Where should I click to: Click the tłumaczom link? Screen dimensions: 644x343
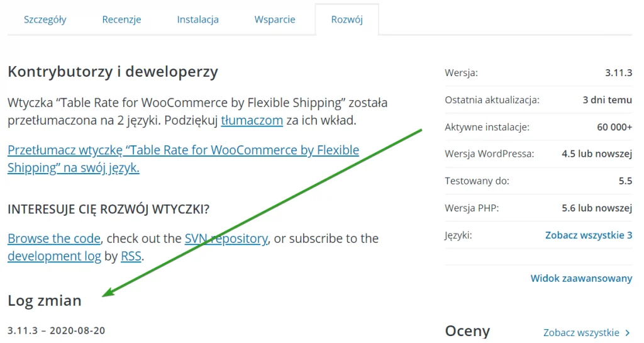pyautogui.click(x=252, y=120)
